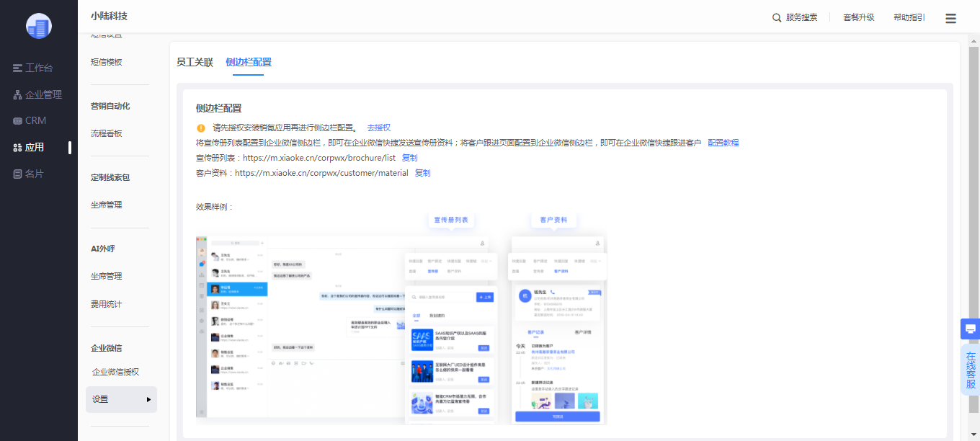Click the 工作台 sidebar icon
Image resolution: width=980 pixels, height=441 pixels.
point(18,68)
